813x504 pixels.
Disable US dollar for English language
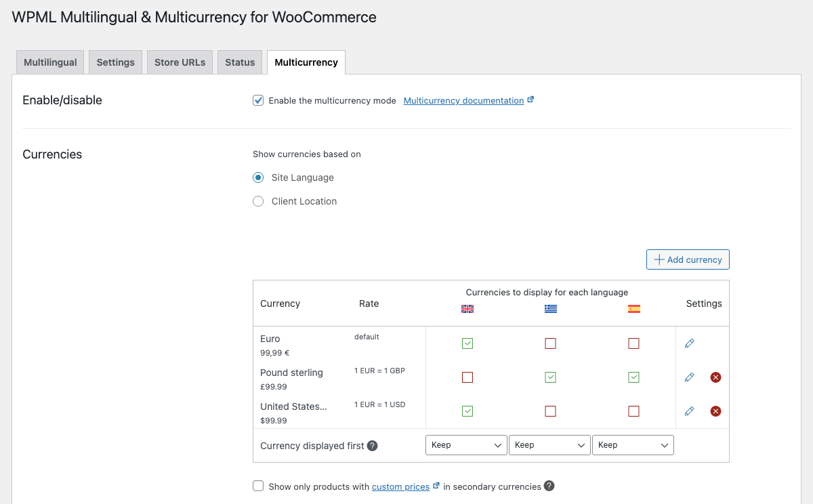467,411
